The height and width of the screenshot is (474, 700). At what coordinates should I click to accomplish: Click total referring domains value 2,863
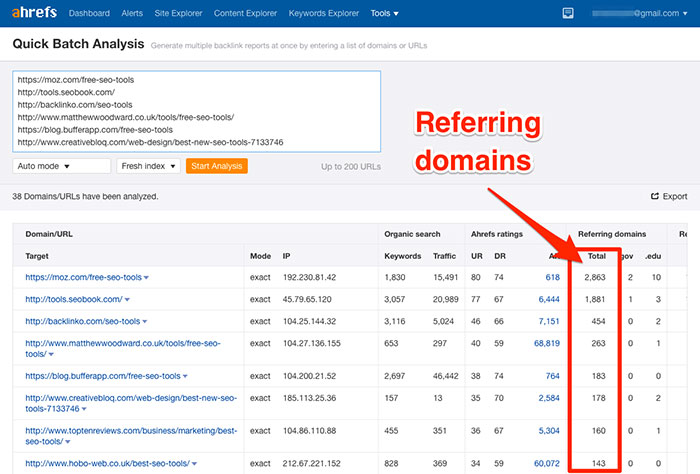595,277
